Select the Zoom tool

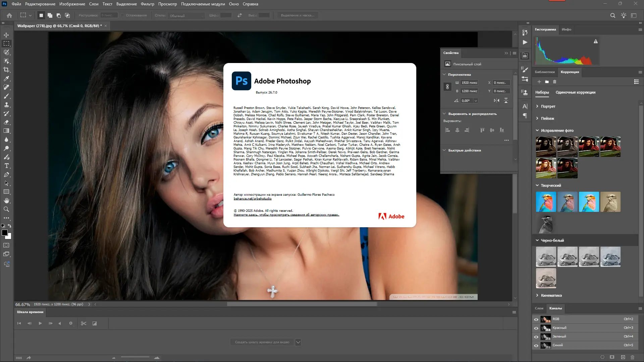pos(6,209)
